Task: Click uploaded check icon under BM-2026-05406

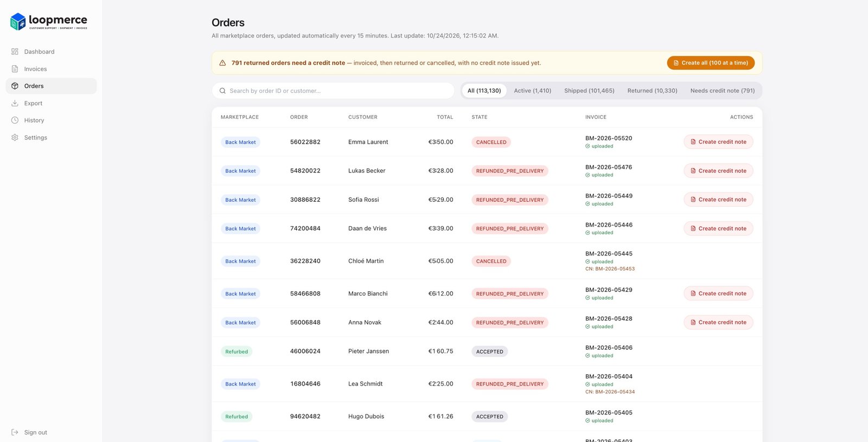Action: [588, 356]
